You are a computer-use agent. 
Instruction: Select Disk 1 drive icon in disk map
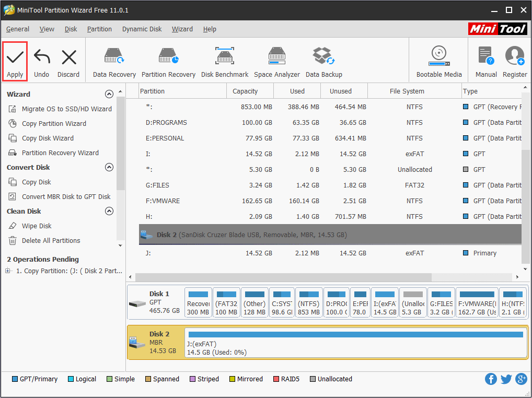click(137, 303)
